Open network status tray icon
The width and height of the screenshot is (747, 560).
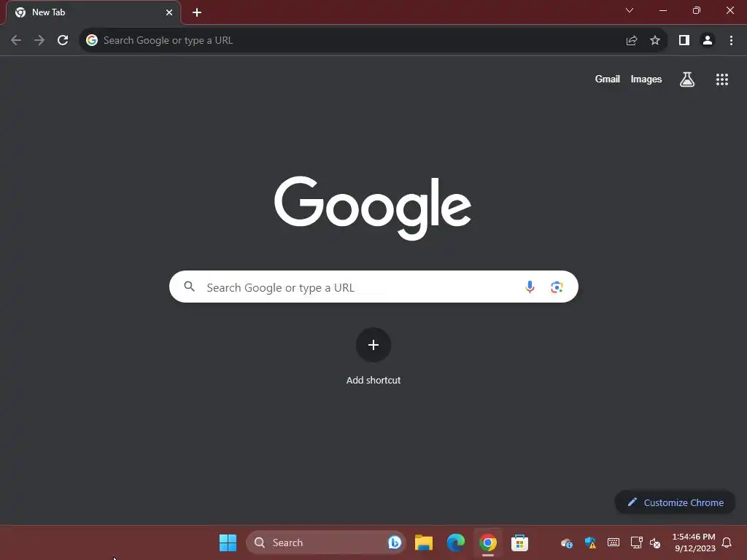pos(636,542)
